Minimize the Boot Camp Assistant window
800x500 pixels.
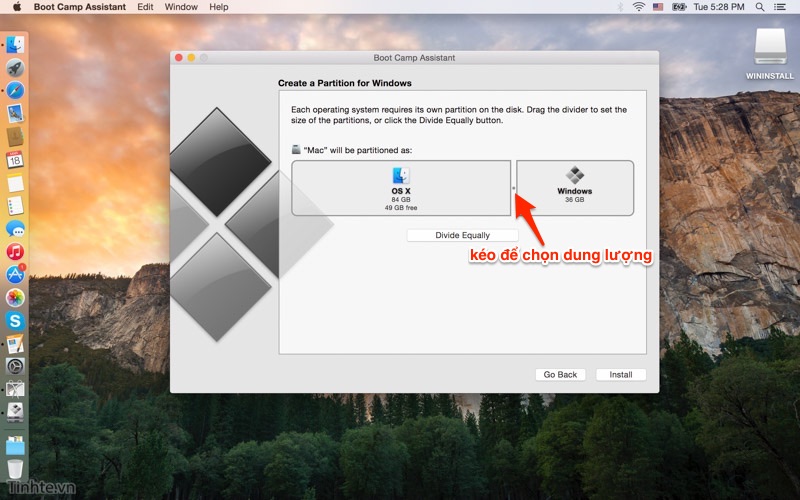point(191,58)
